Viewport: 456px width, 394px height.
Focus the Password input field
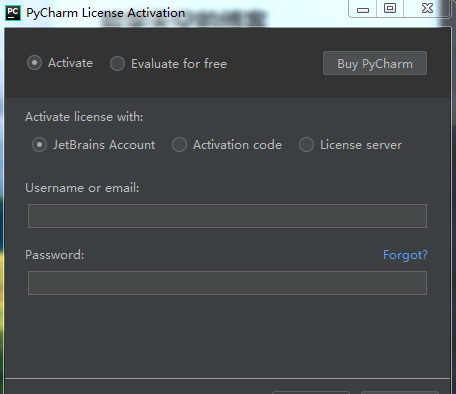(x=227, y=283)
